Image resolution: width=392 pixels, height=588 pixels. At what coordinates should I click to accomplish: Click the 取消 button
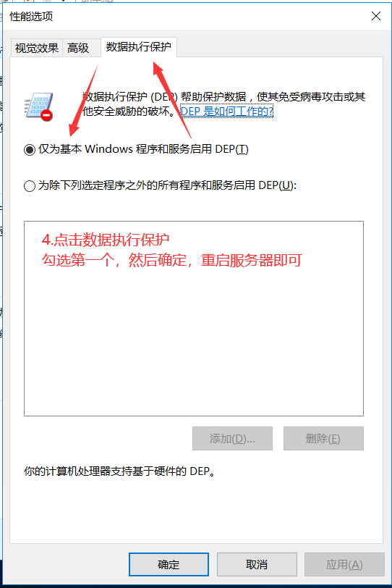pos(257,564)
